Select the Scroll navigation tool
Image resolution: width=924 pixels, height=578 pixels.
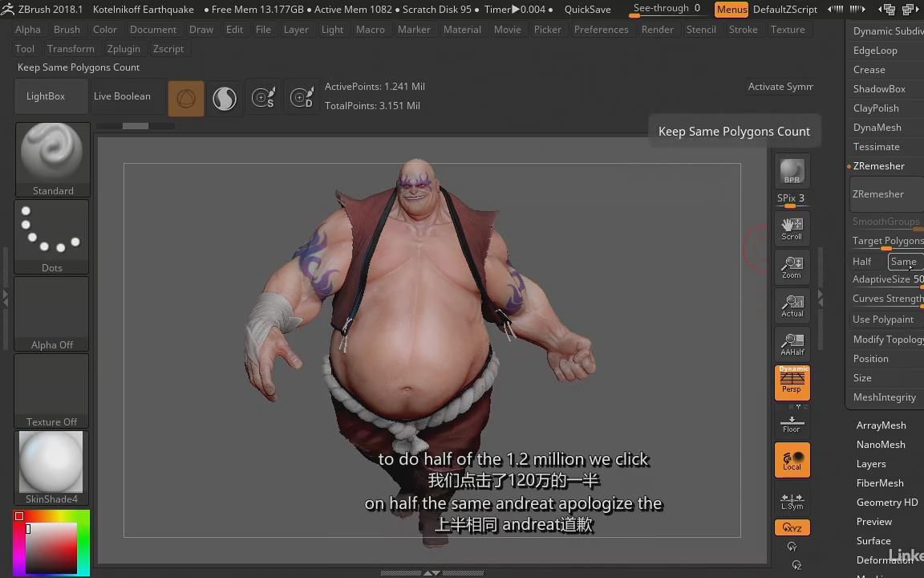click(792, 229)
